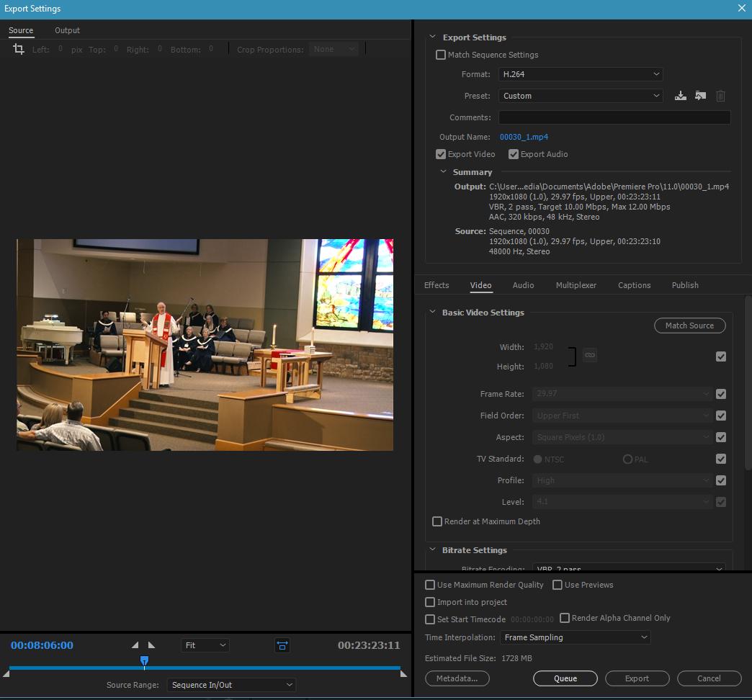The height and width of the screenshot is (700, 752).
Task: Click the Save Preset icon
Action: (681, 96)
